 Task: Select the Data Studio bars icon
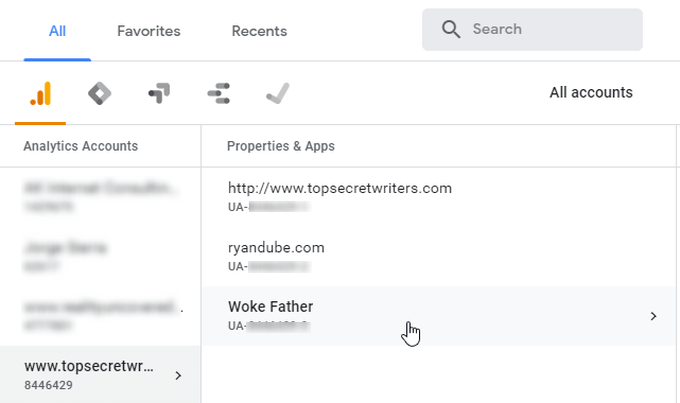218,94
